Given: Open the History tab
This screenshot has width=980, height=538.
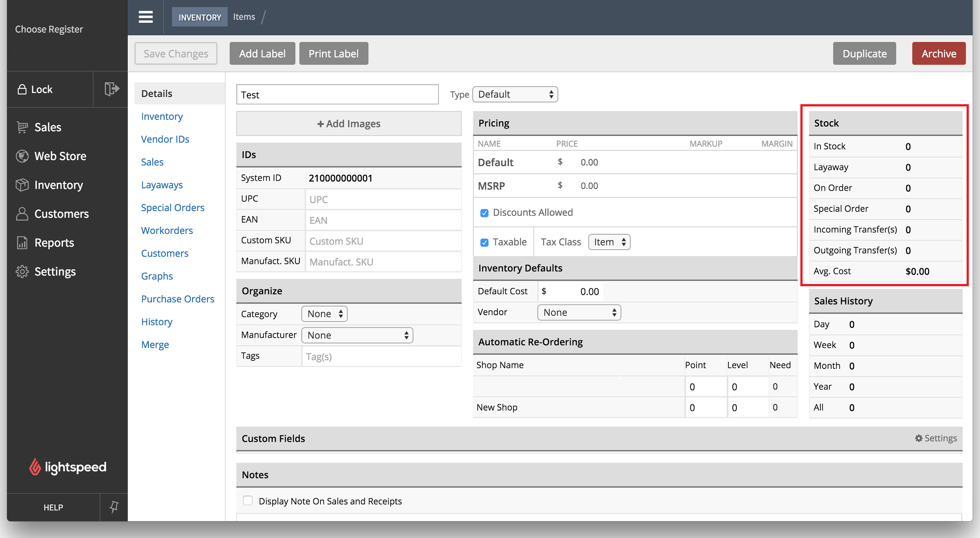Looking at the screenshot, I should pos(157,322).
